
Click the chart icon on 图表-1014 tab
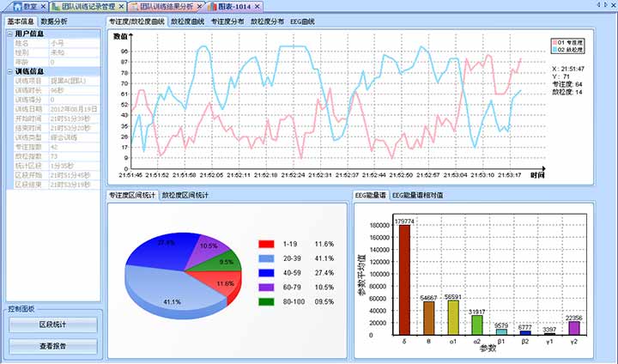[x=214, y=6]
